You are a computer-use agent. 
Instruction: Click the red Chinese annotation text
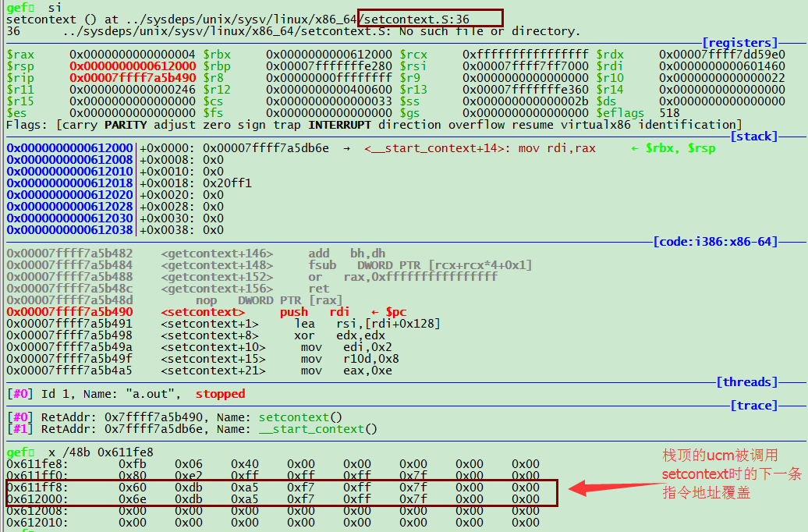click(720, 474)
